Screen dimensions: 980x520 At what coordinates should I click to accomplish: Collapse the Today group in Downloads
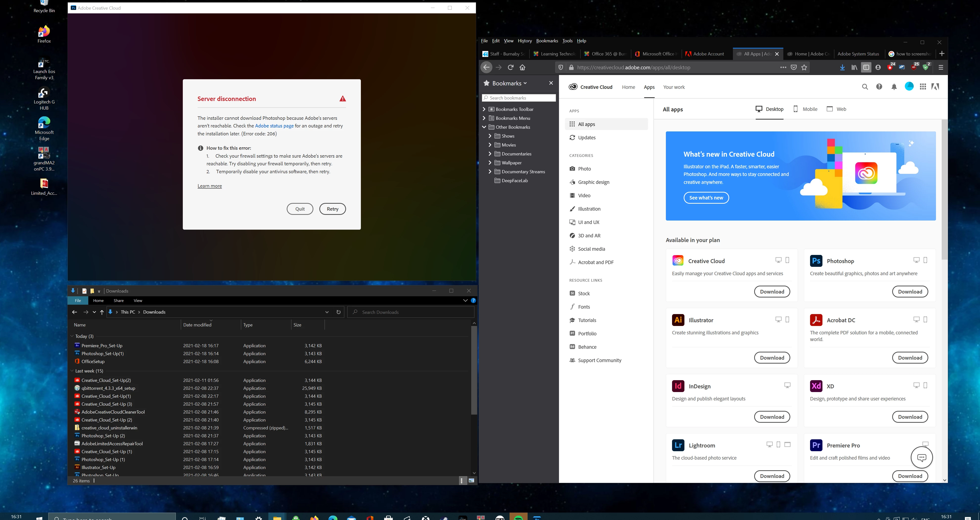pyautogui.click(x=72, y=336)
